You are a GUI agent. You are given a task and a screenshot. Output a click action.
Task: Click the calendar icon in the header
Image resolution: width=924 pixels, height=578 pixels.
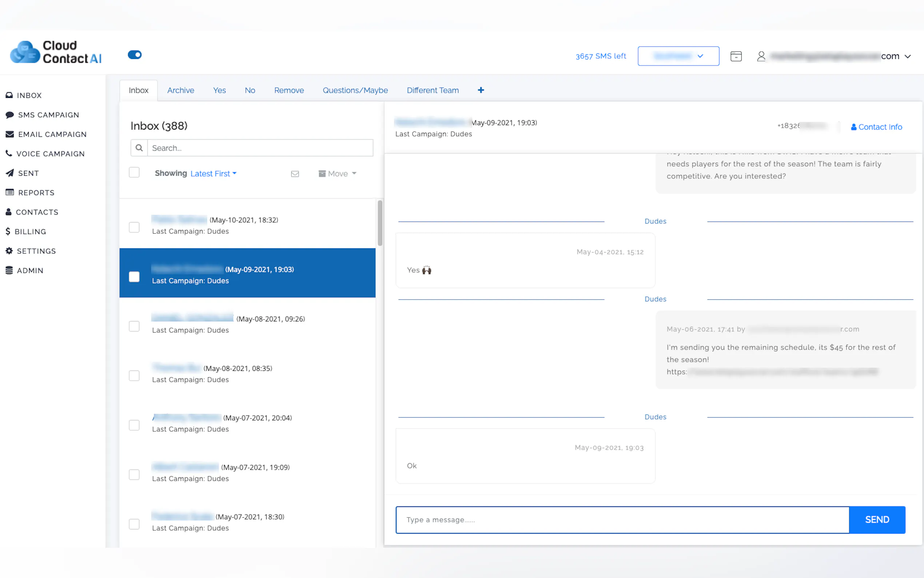736,56
